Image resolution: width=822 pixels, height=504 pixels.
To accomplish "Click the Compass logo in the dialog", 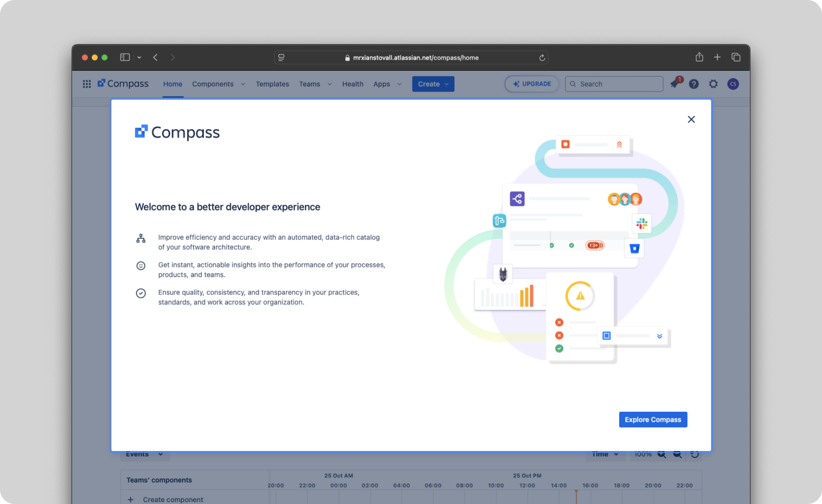I will 177,132.
